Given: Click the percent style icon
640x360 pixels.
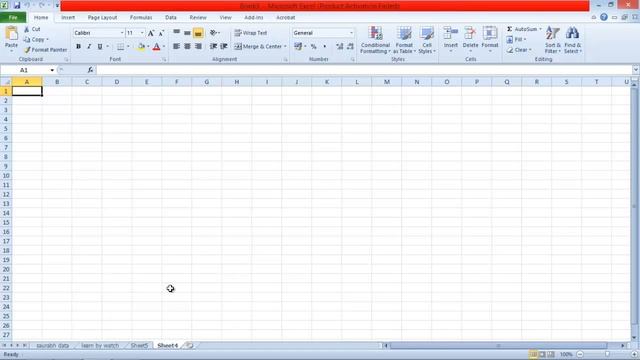Looking at the screenshot, I should tap(313, 47).
